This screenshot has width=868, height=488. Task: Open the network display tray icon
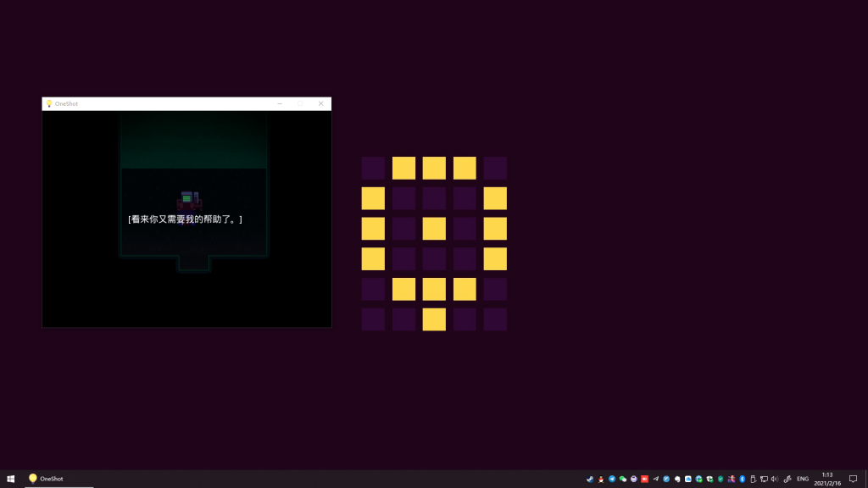[x=764, y=480]
